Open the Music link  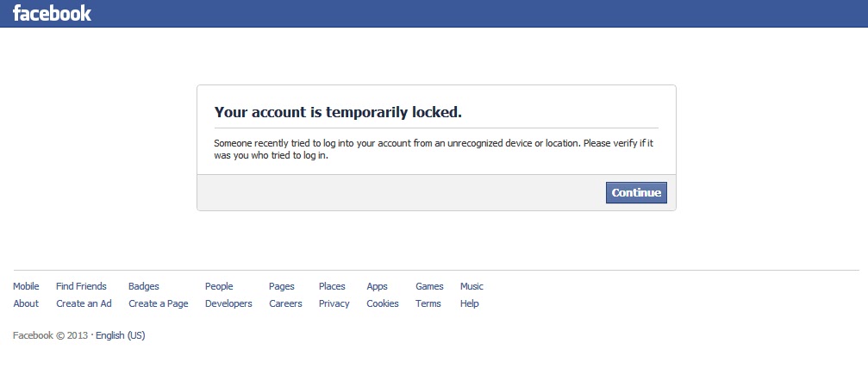(471, 286)
